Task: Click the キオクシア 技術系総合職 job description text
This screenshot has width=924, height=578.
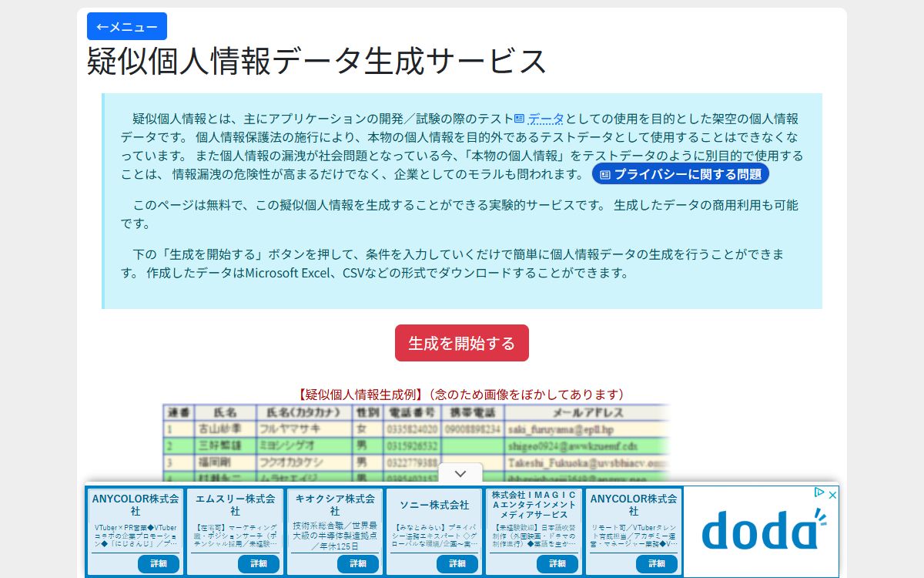Action: [335, 536]
